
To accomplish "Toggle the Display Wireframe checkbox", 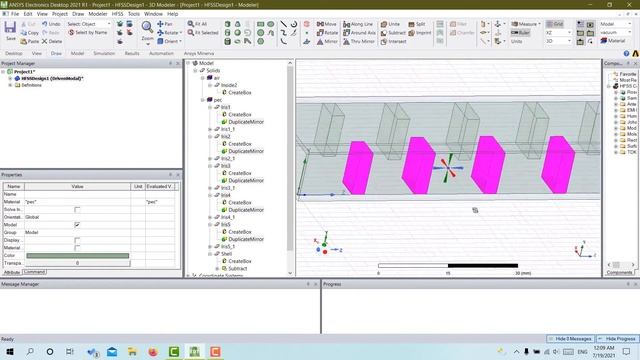I will tap(77, 240).
